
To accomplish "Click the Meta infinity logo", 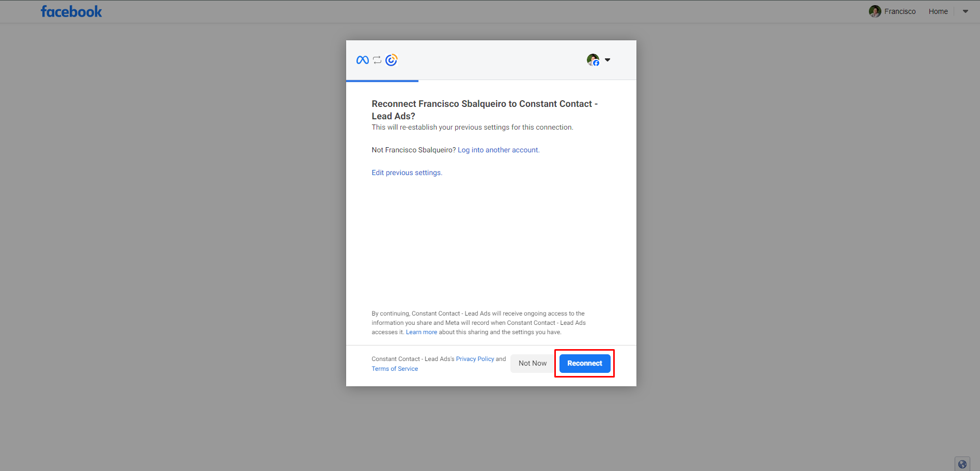I will 363,60.
